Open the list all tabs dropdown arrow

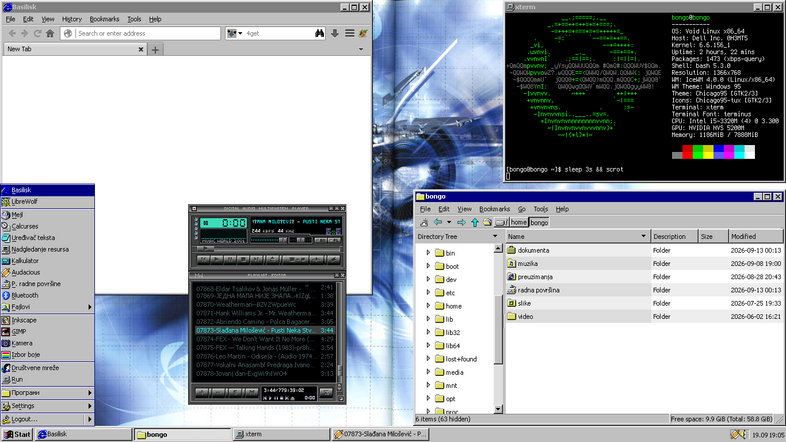pos(361,49)
